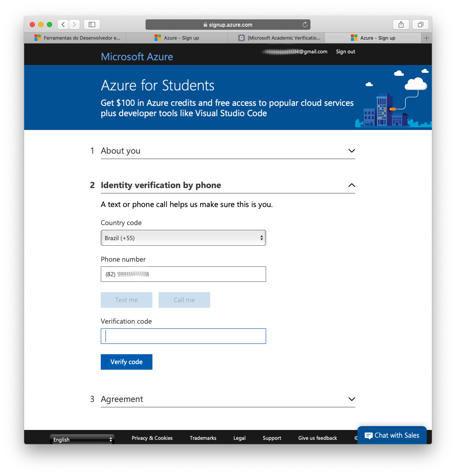Collapse Identity verification by phone chevron

pyautogui.click(x=351, y=185)
